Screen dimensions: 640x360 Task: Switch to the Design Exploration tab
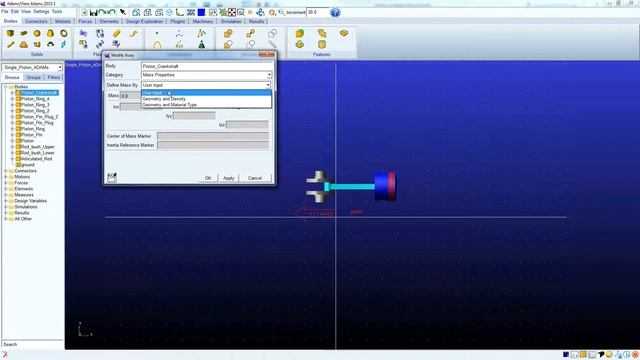click(144, 21)
